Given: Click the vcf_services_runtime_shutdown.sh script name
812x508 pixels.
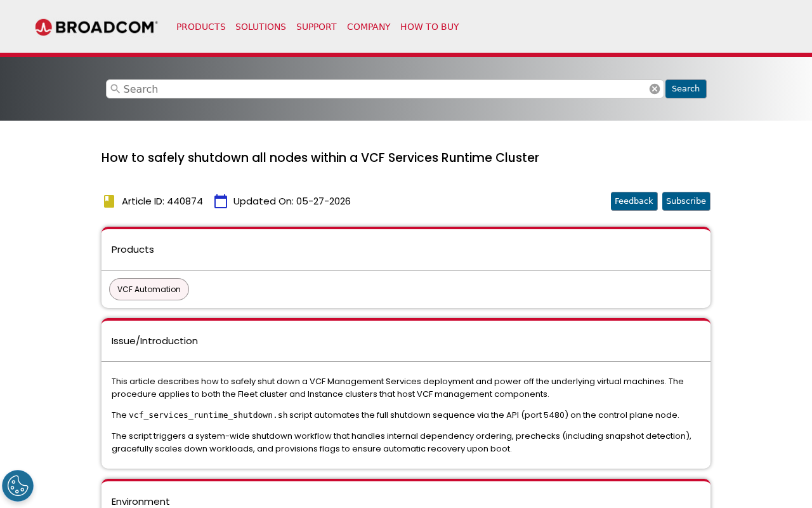Looking at the screenshot, I should [208, 415].
